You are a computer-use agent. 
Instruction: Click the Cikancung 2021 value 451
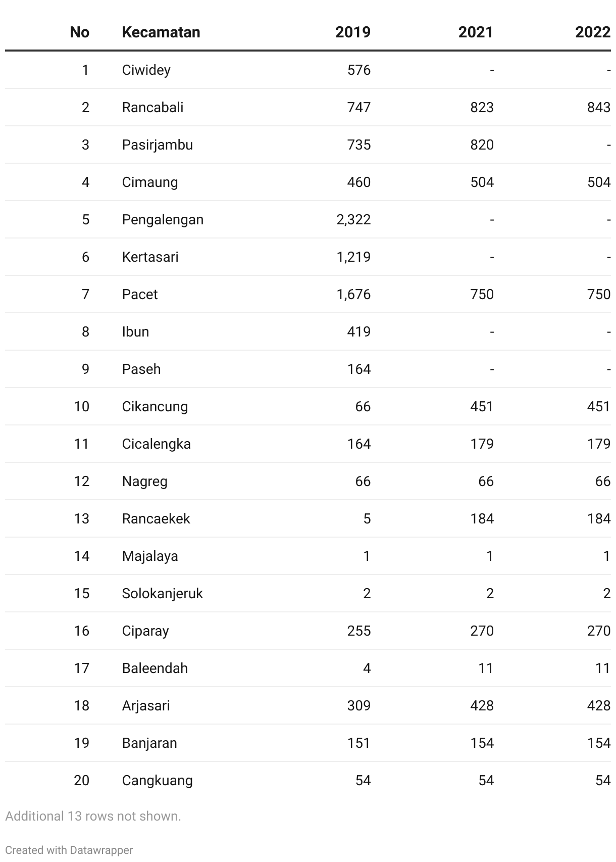[482, 406]
